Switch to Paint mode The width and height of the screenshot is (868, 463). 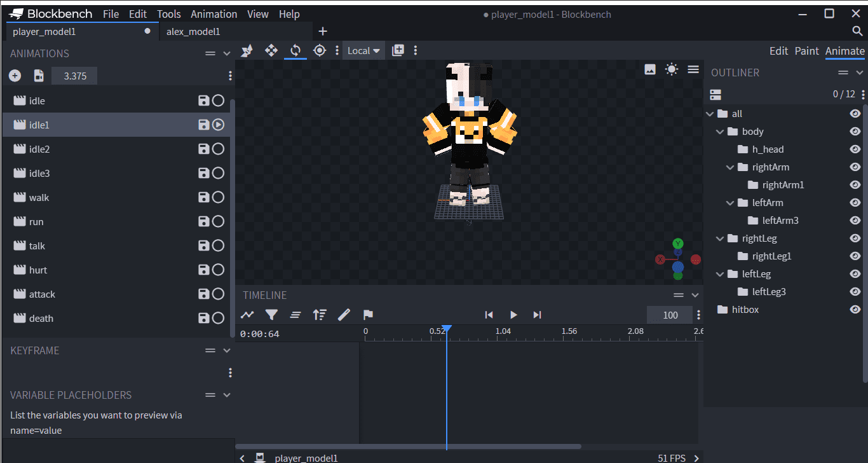(806, 51)
